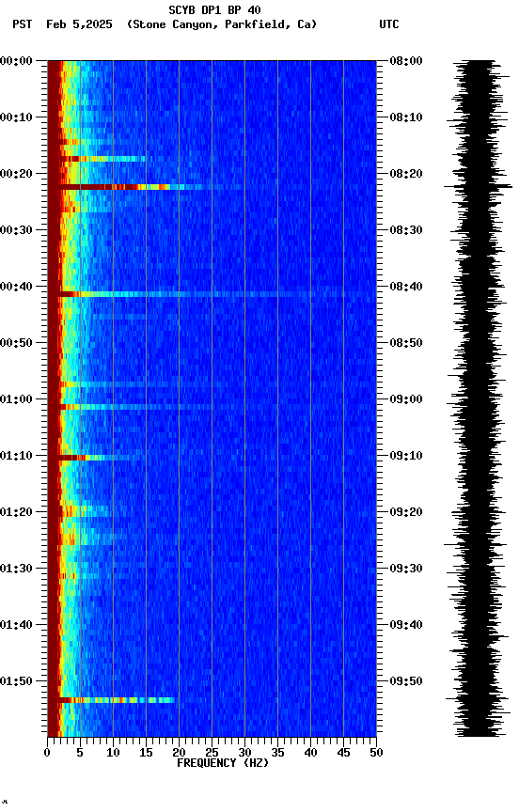The image size is (519, 812).
Task: Click the UTC time label '08:50'
Action: tap(406, 343)
